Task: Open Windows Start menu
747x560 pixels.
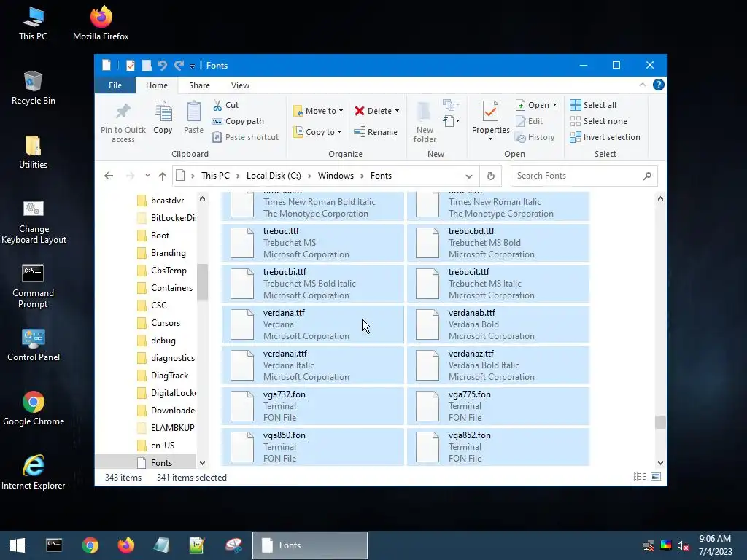Action: click(x=18, y=545)
